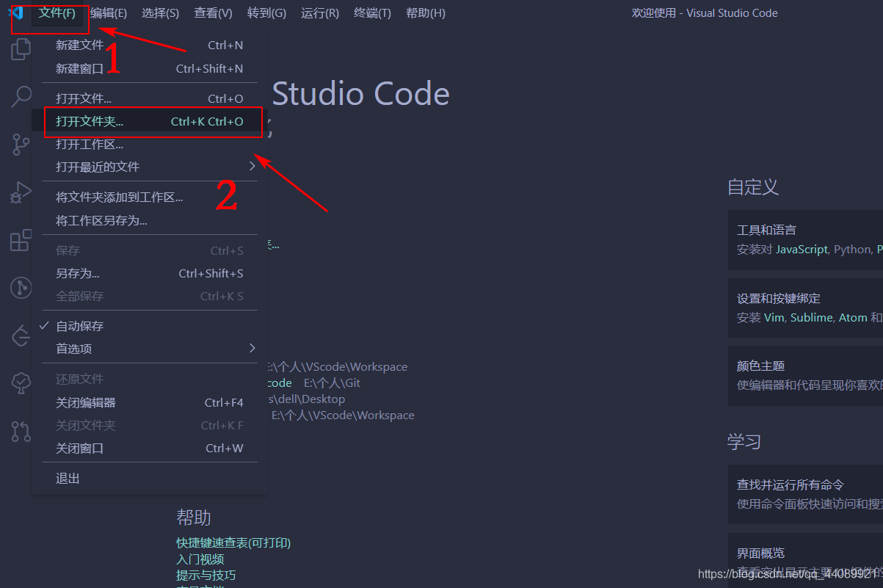Choose 关闭编辑器 menu entry
The height and width of the screenshot is (588, 883).
pyautogui.click(x=150, y=403)
